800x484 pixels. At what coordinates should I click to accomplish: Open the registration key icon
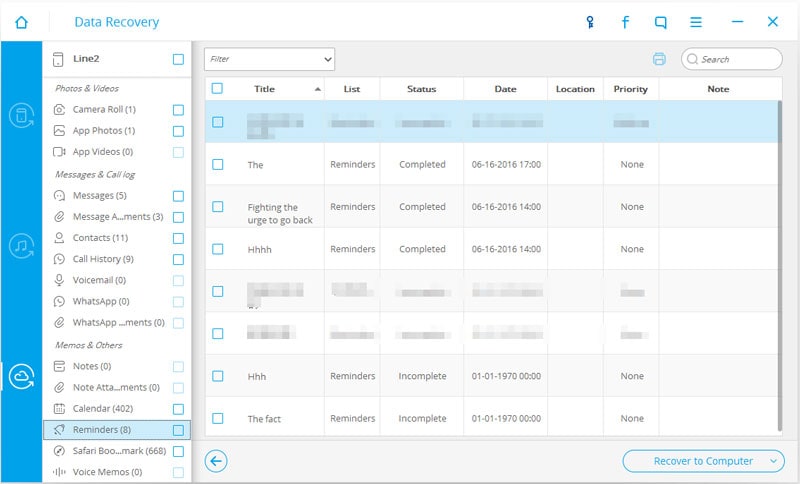[590, 22]
